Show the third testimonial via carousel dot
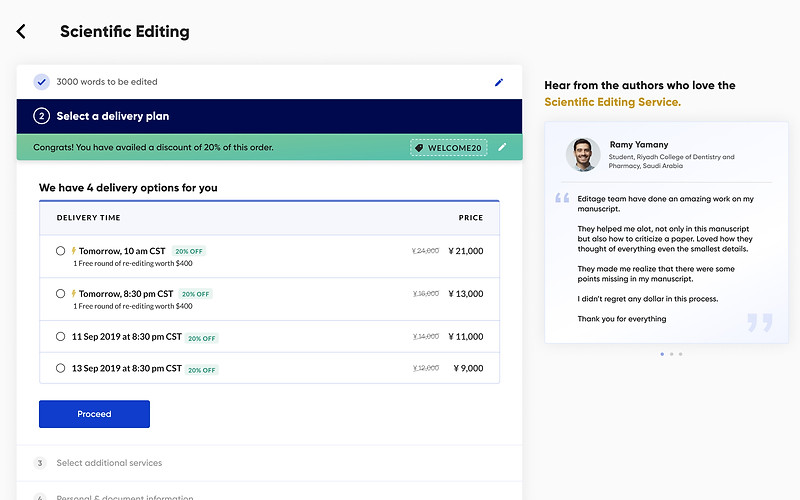 (x=681, y=354)
